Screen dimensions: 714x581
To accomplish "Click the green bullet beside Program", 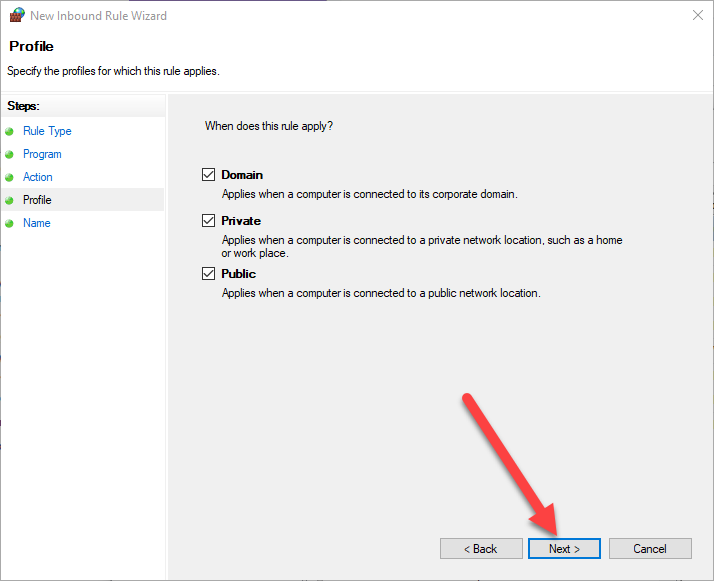I will click(x=10, y=154).
